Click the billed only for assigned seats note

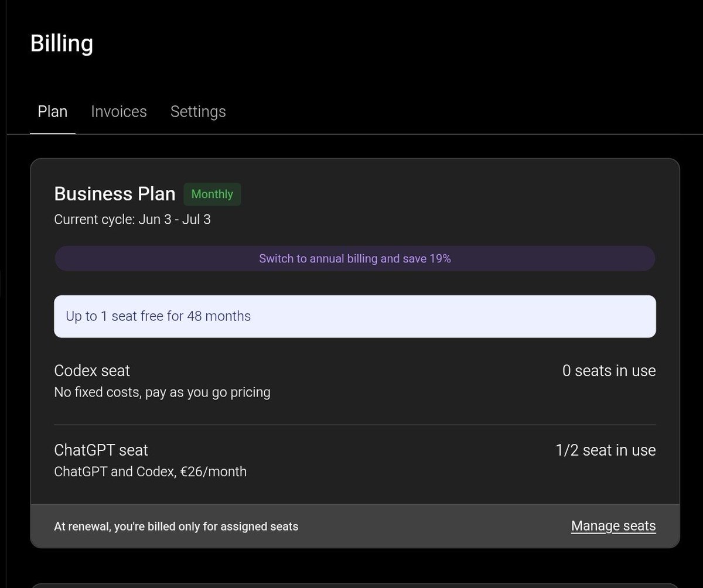(176, 527)
